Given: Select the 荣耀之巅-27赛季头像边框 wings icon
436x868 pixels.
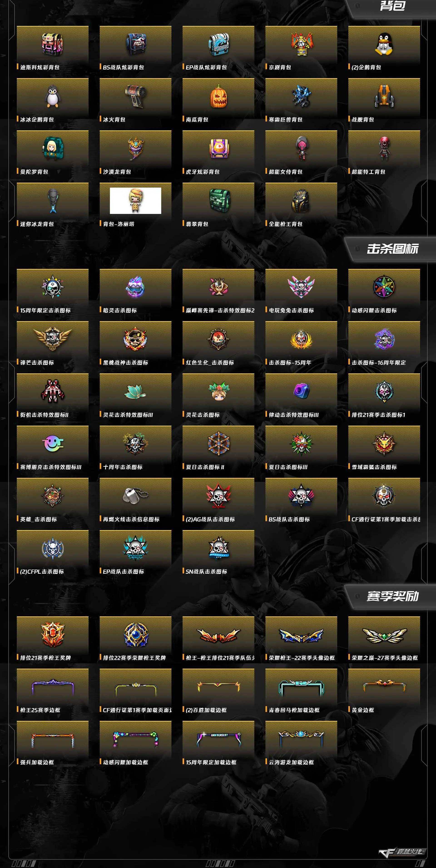Looking at the screenshot, I should [384, 635].
